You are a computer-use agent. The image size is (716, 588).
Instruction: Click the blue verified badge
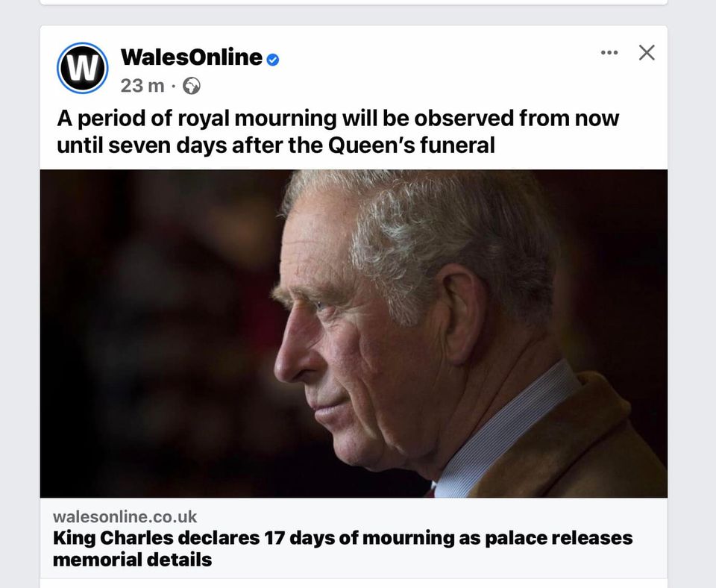tap(273, 59)
